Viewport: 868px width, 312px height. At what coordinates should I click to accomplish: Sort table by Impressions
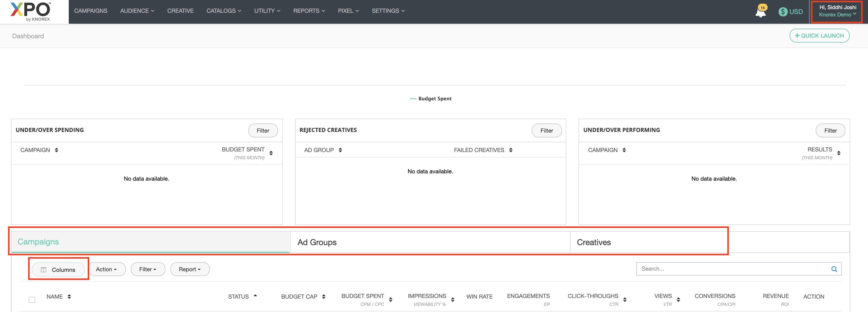coord(453,300)
